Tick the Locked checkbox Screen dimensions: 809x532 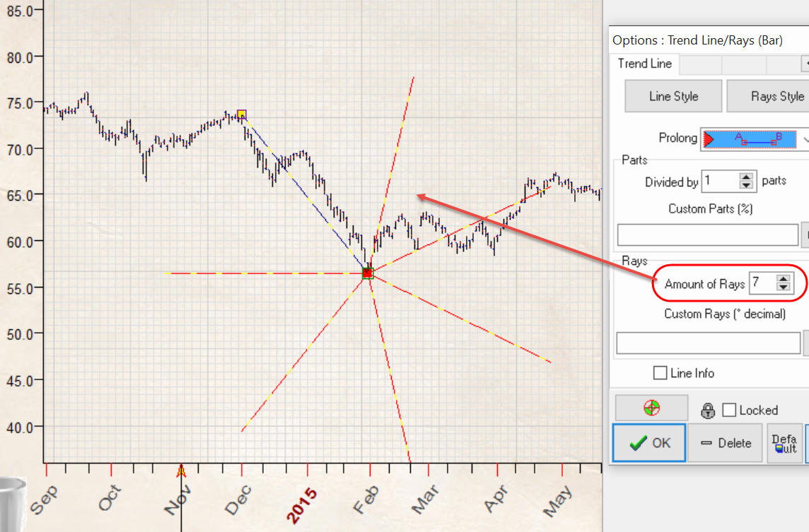[x=729, y=410]
